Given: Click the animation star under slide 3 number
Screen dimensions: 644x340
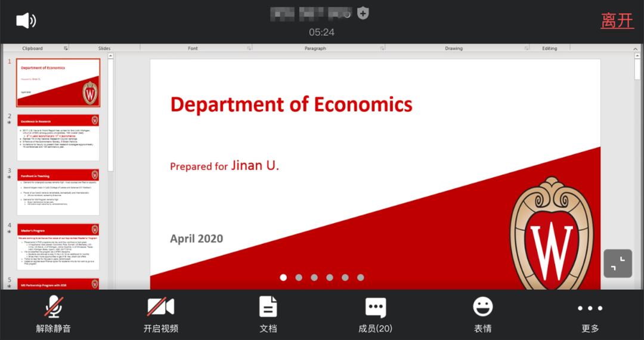Looking at the screenshot, I should (x=10, y=177).
